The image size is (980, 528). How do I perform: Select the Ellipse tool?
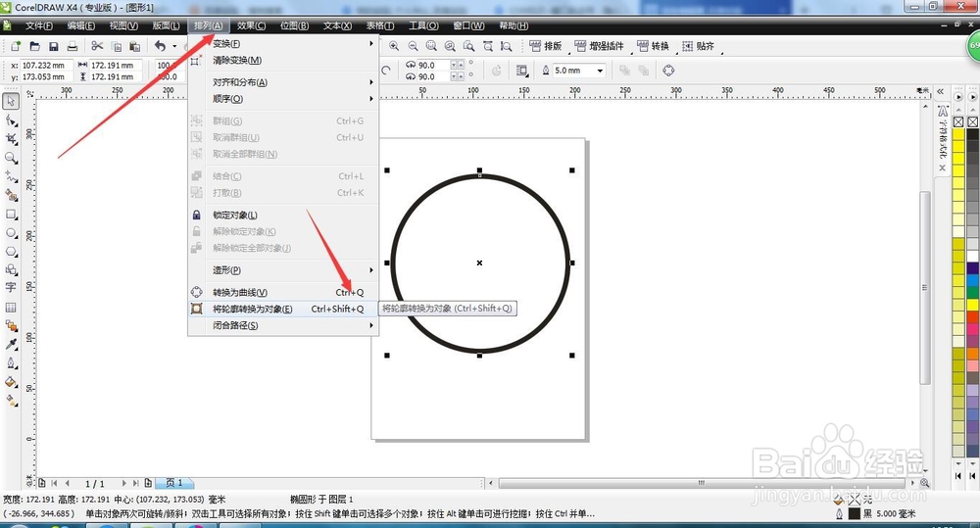[11, 232]
